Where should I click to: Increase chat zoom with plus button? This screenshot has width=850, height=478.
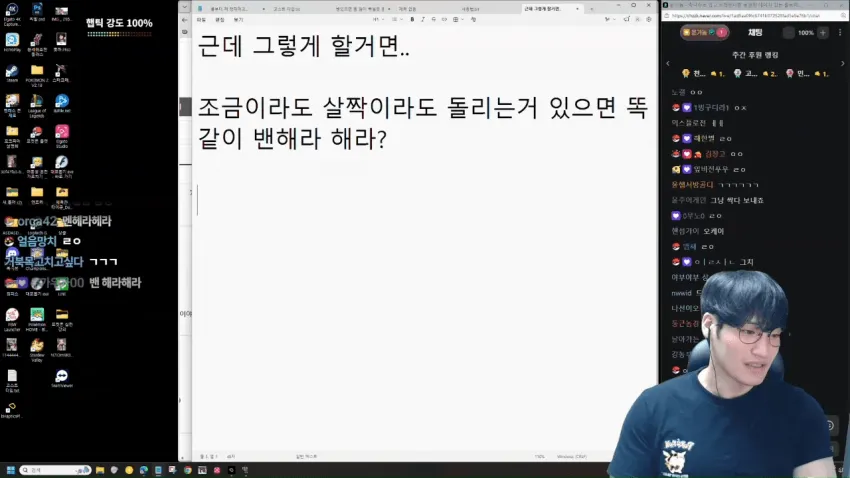coord(823,33)
